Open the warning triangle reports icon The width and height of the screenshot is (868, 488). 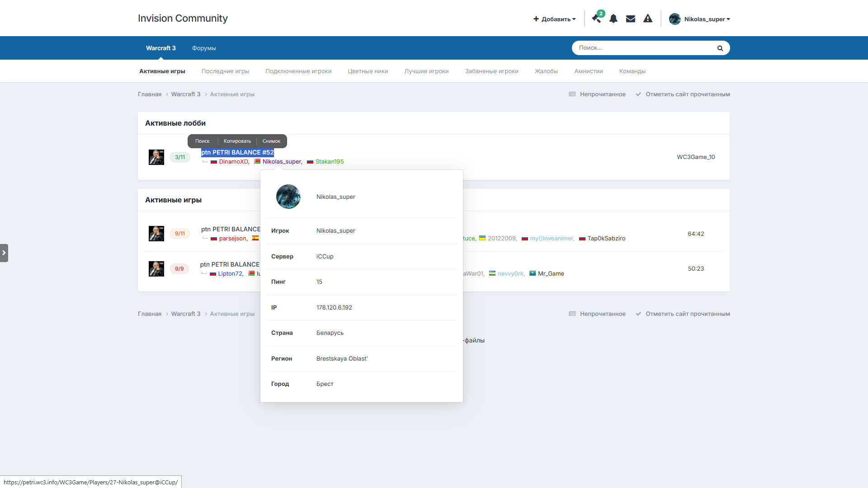click(x=648, y=19)
